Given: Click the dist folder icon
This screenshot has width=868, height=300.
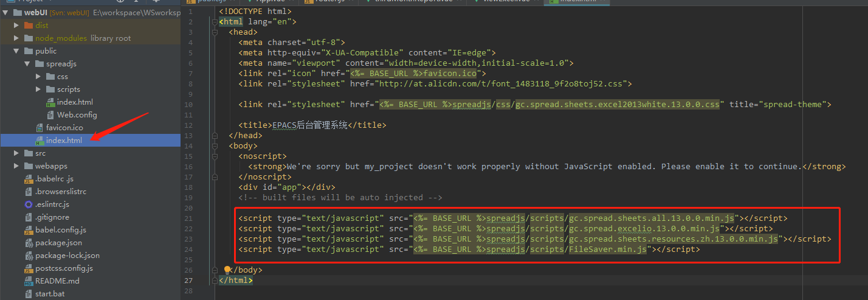Looking at the screenshot, I should point(29,26).
